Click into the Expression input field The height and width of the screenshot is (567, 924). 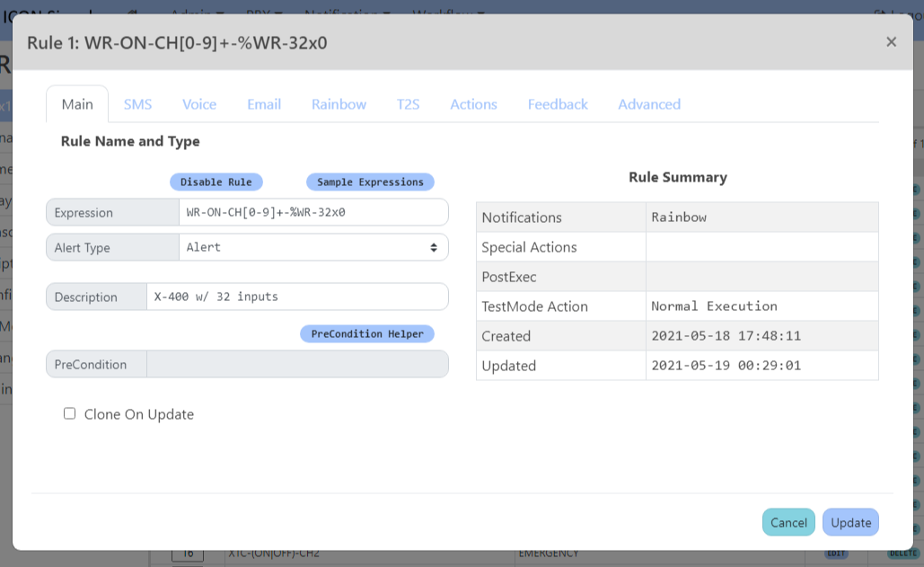pyautogui.click(x=312, y=212)
